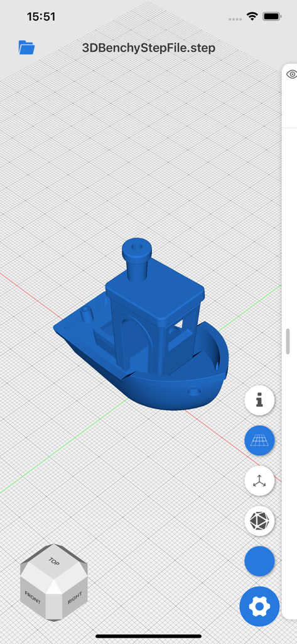This screenshot has height=644, width=297.
Task: Select the FRONT face of view cube
Action: 33,598
